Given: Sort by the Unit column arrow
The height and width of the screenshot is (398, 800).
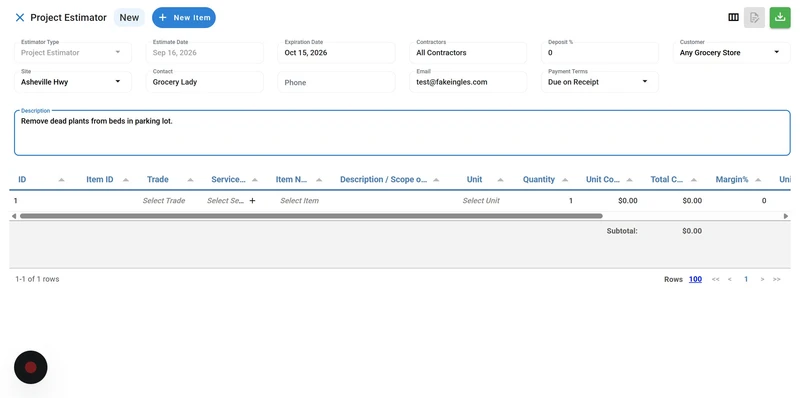Looking at the screenshot, I should click(x=501, y=180).
